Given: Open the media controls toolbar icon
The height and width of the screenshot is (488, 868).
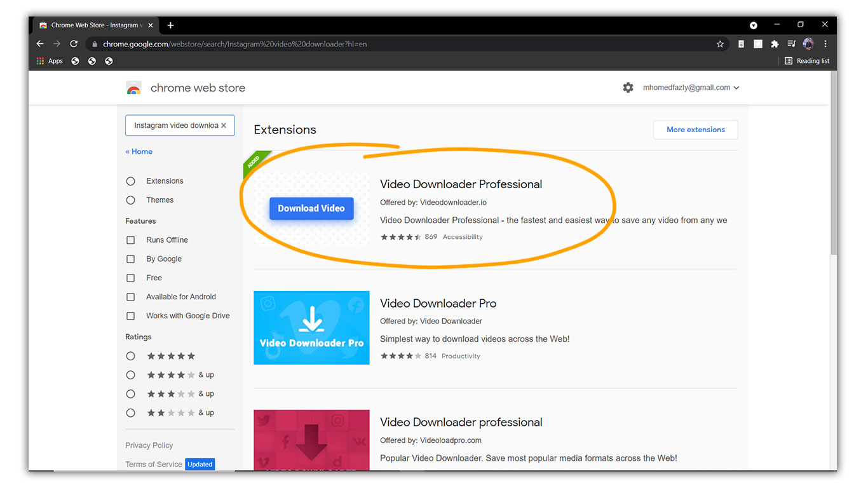Looking at the screenshot, I should click(x=791, y=44).
